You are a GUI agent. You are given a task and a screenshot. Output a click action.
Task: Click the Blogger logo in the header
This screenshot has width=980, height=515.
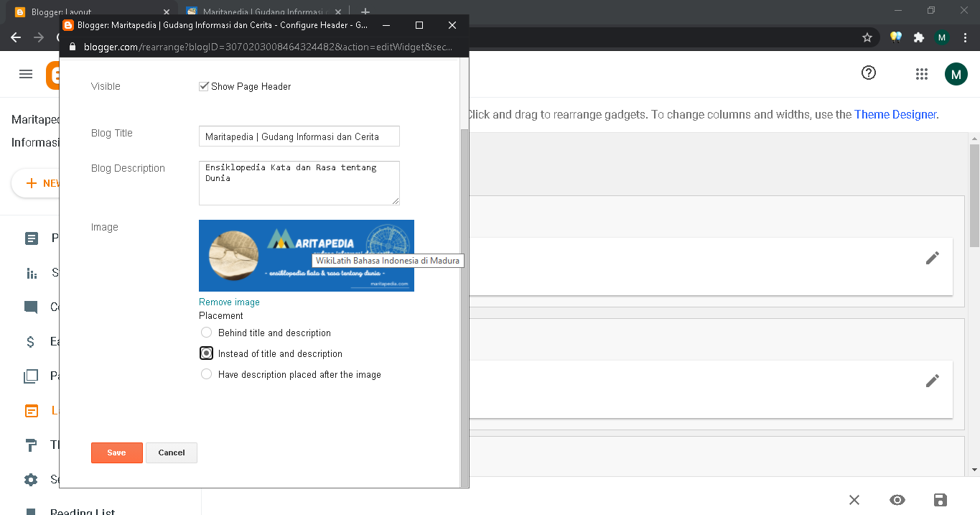[52, 75]
